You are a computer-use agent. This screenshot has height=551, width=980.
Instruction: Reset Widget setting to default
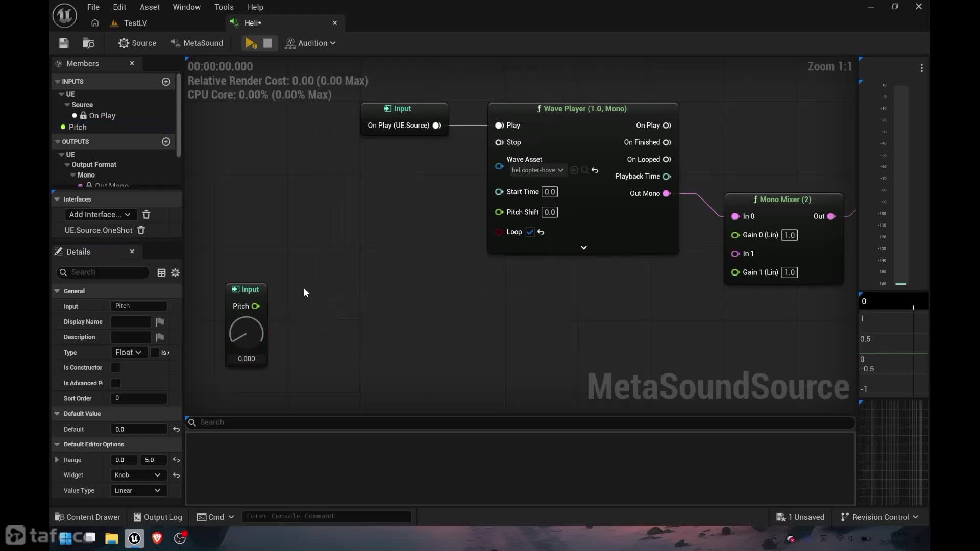click(176, 475)
